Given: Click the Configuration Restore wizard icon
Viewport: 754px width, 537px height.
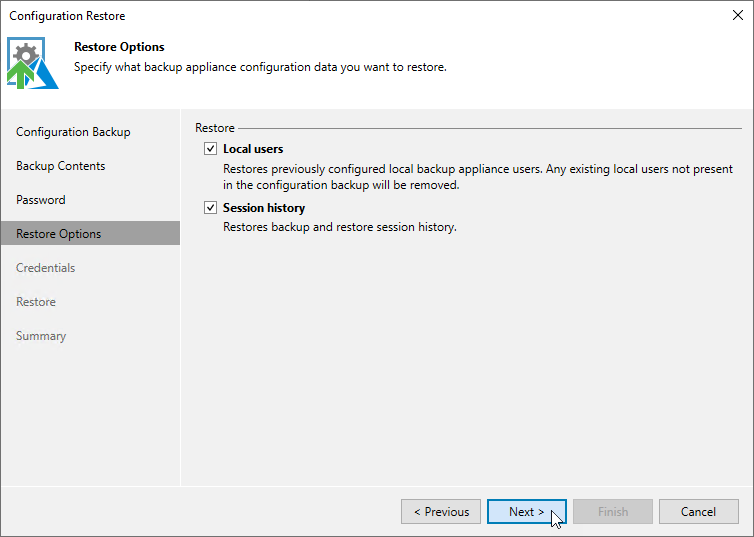Looking at the screenshot, I should pos(33,63).
